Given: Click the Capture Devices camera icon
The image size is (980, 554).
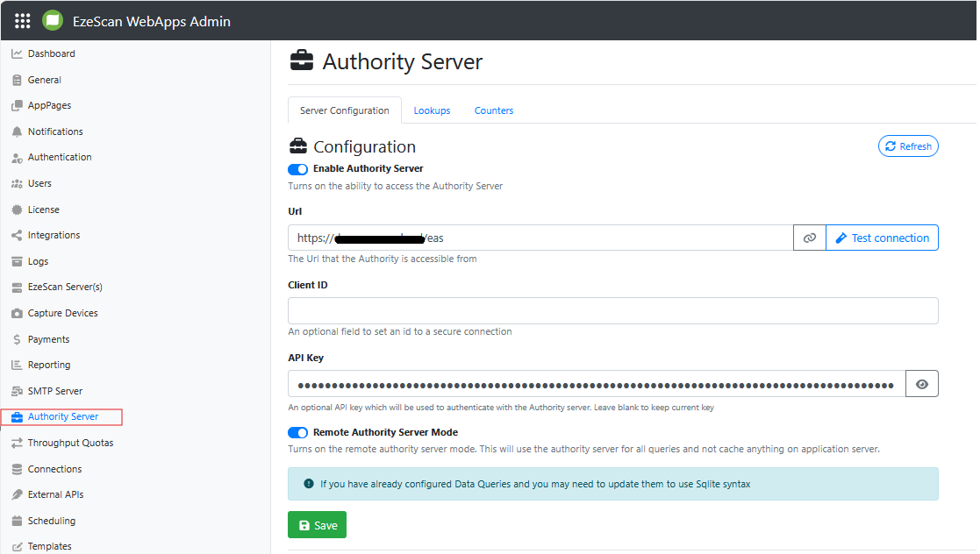Looking at the screenshot, I should tap(17, 314).
